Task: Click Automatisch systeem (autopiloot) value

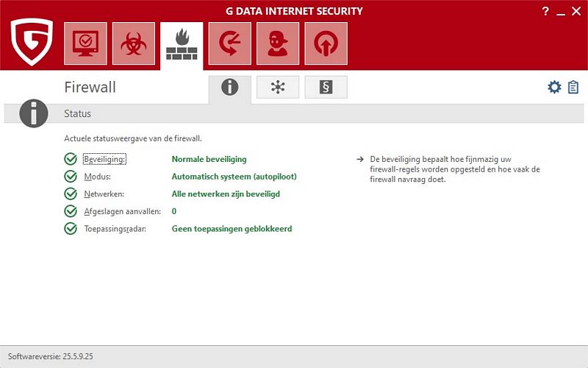Action: (234, 177)
